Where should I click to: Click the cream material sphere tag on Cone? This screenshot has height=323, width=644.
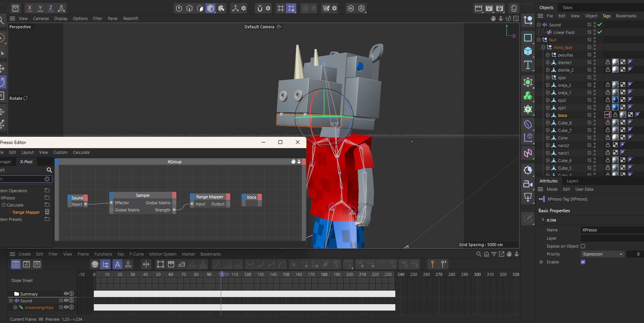pos(615,138)
